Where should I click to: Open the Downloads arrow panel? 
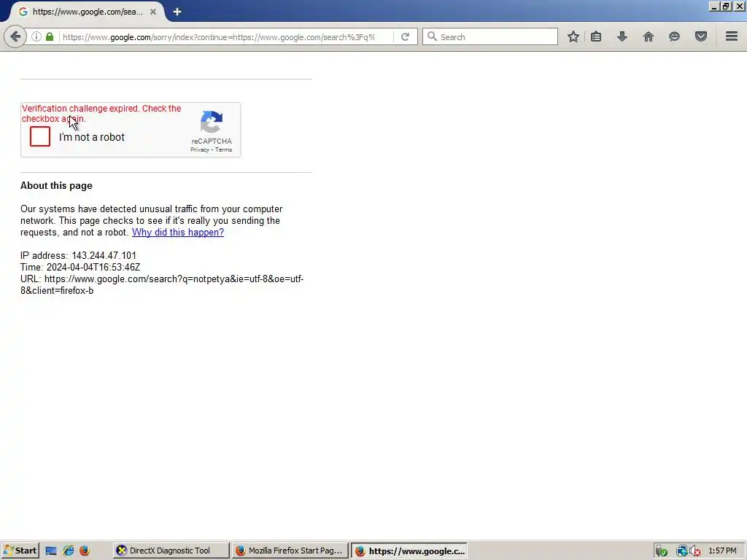pos(622,36)
